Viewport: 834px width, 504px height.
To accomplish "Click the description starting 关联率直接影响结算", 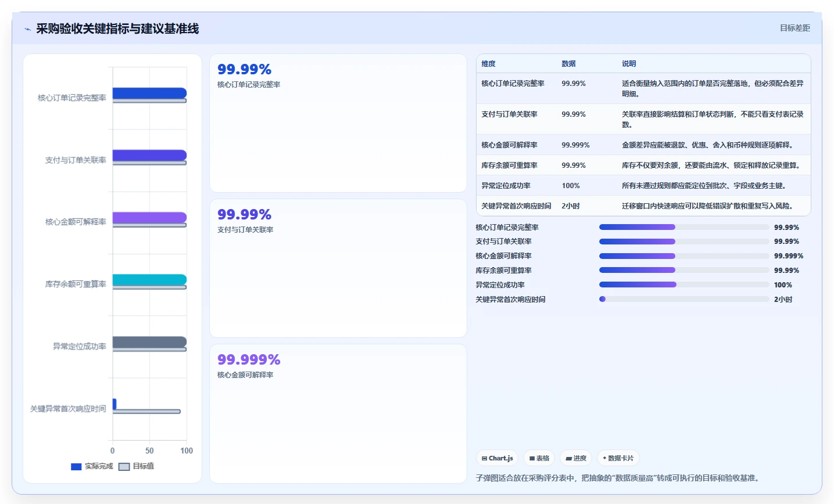I will click(713, 119).
